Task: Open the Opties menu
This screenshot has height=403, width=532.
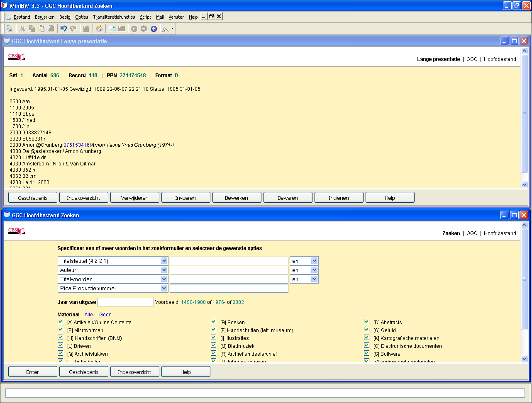Action: [x=82, y=17]
